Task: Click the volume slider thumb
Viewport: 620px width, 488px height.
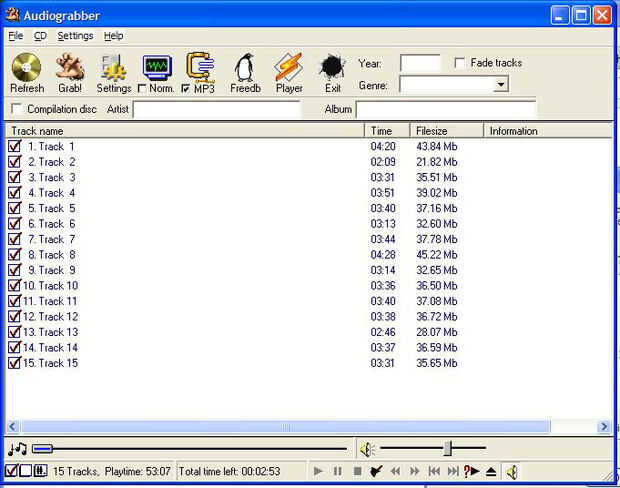Action: click(x=448, y=448)
